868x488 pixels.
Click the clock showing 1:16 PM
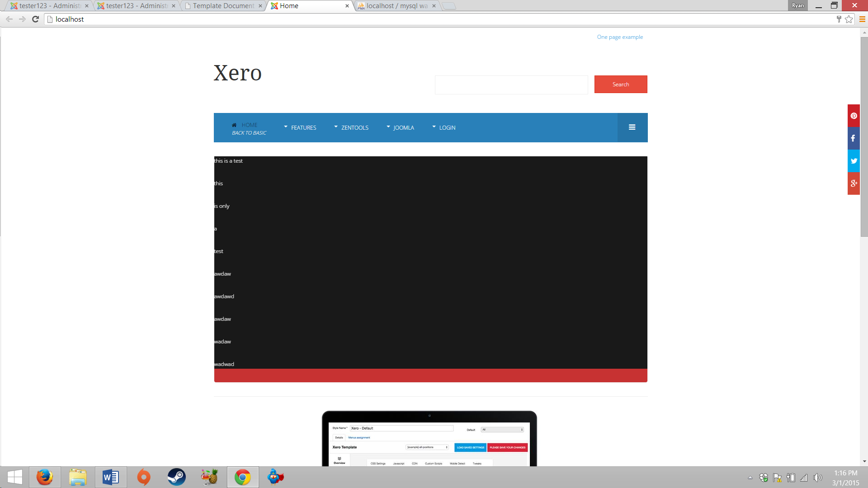coord(846,473)
